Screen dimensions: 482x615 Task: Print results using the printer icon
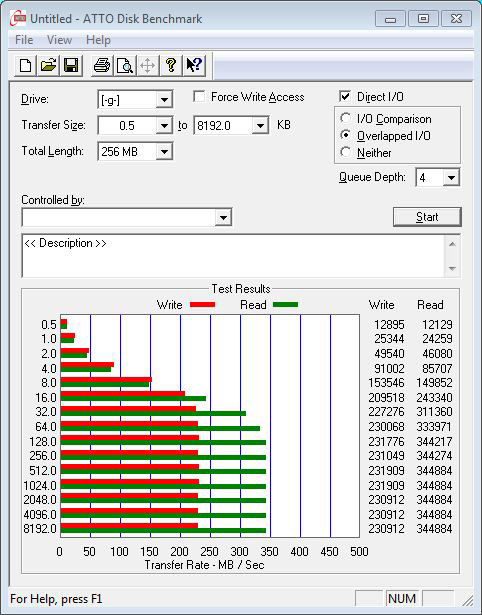point(102,65)
